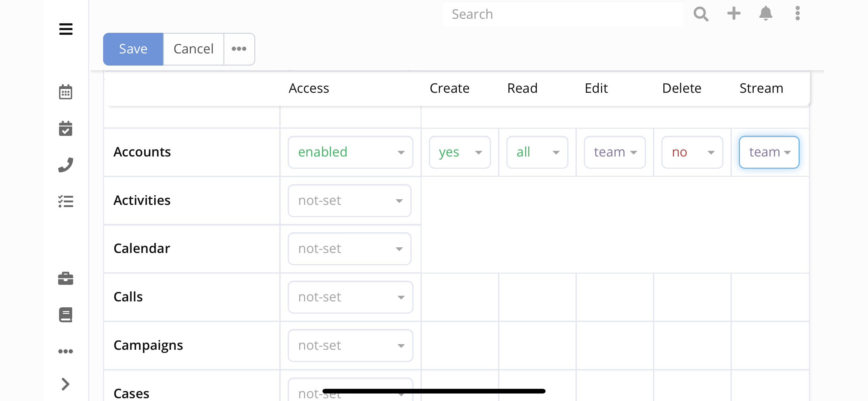Screen dimensions: 868x401
Task: Open the hamburger navigation menu
Action: [66, 29]
